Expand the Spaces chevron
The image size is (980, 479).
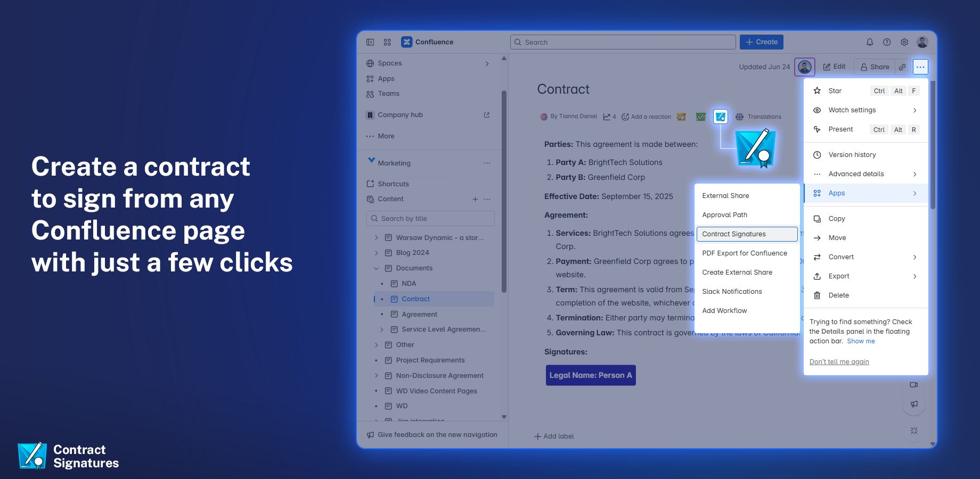tap(487, 64)
